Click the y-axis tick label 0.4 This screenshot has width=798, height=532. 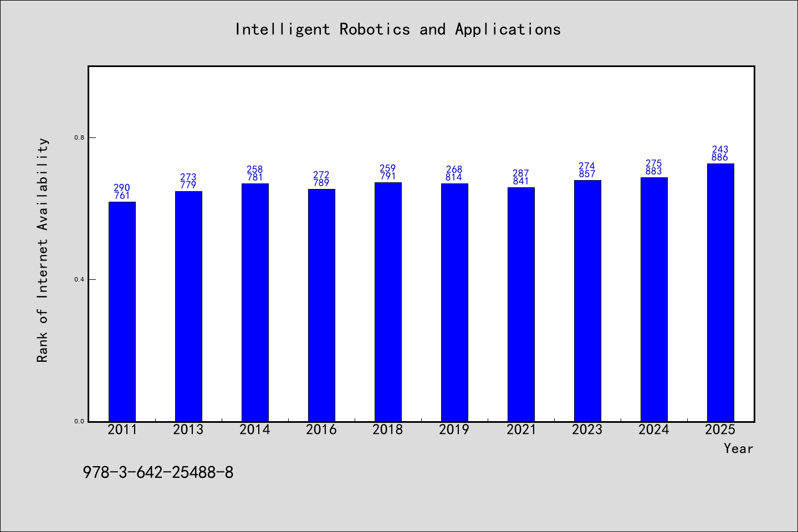79,279
